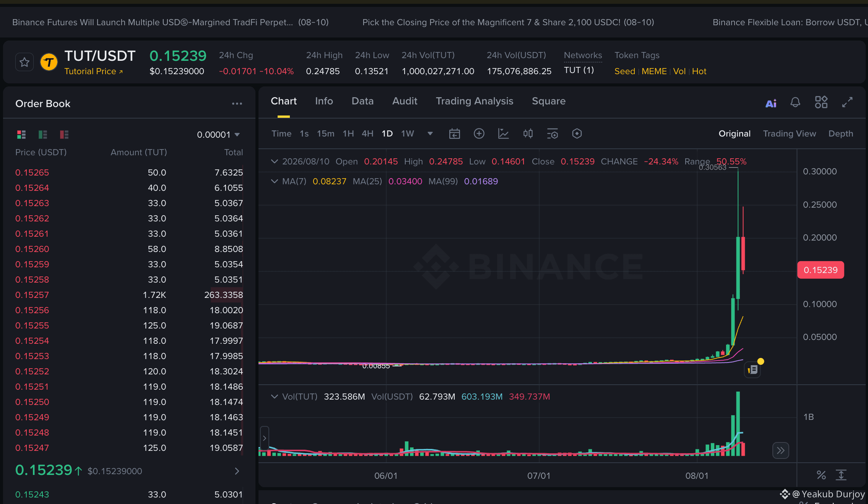The image size is (868, 504).
Task: Click the MA(7) 0.08237 indicator value
Action: point(330,181)
